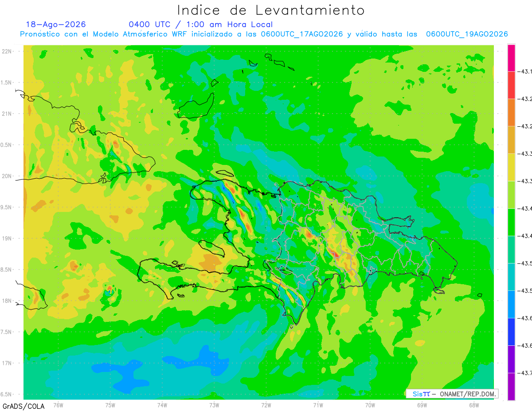Click the 18N latitude label
Screen dimensions: 532x411
click(x=8, y=301)
